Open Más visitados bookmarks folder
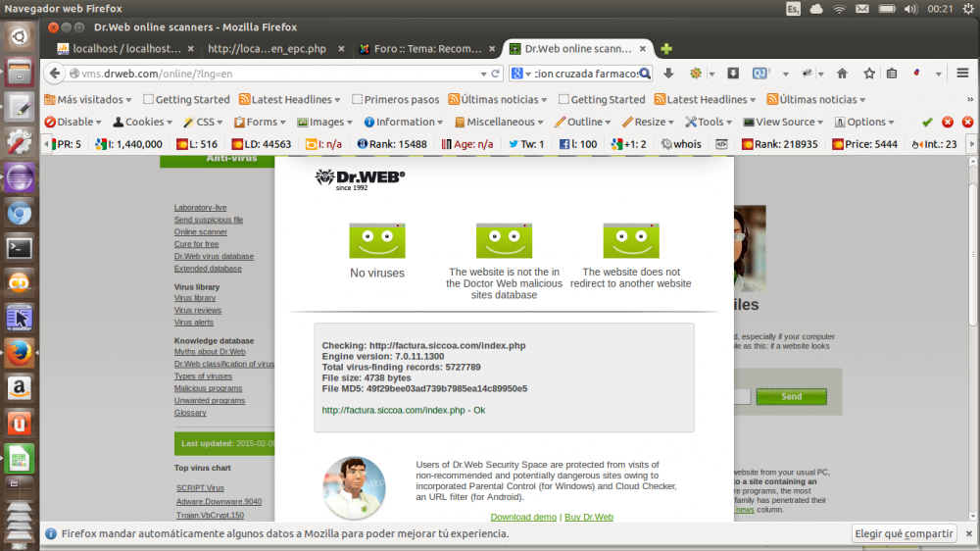Screen dimensions: 980x551 tap(88, 99)
